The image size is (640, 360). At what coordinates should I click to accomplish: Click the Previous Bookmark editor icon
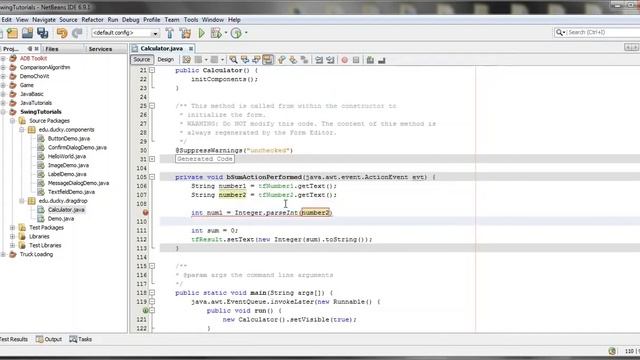coord(282,60)
